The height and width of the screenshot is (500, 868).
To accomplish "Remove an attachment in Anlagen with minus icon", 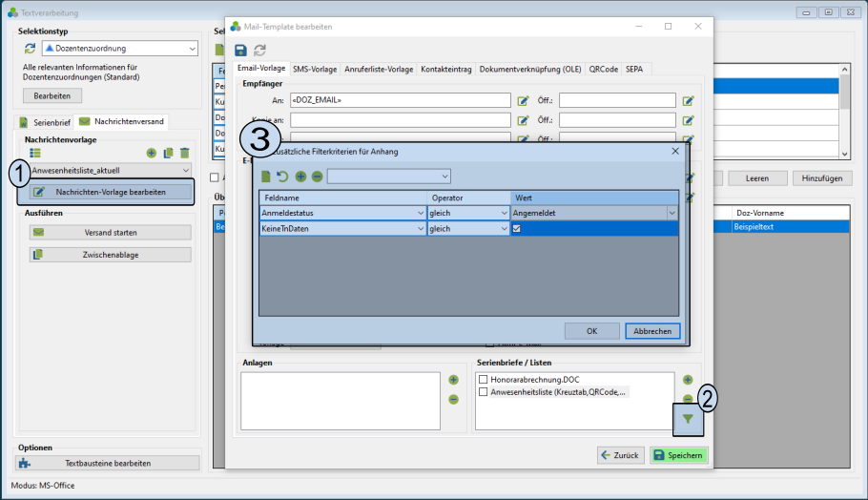I will [x=453, y=399].
